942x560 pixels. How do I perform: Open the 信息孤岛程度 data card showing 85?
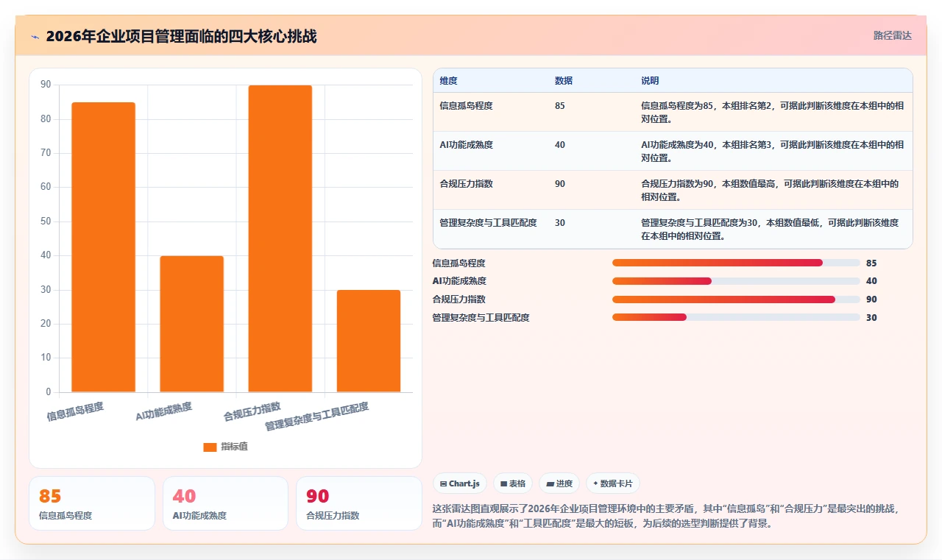[x=92, y=503]
